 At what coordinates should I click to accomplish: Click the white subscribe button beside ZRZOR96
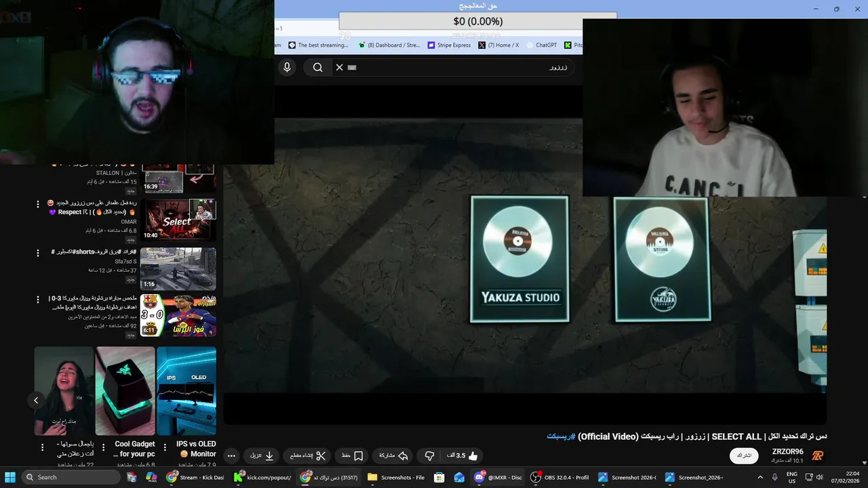[x=744, y=455]
